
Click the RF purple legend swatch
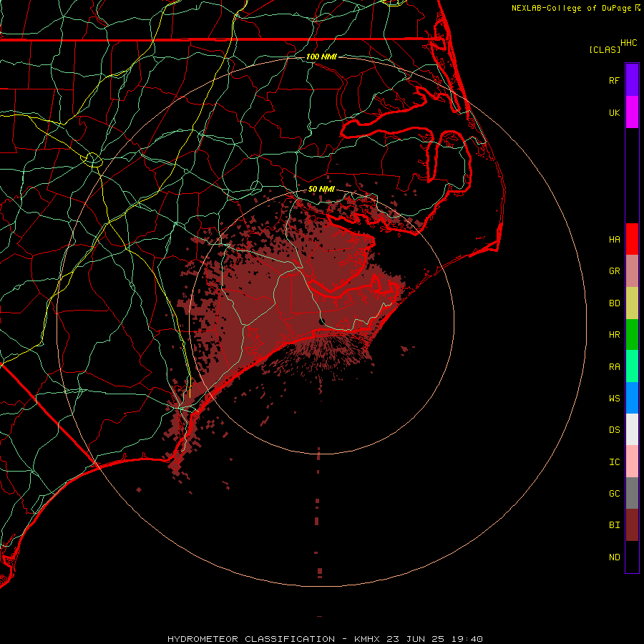click(x=632, y=80)
